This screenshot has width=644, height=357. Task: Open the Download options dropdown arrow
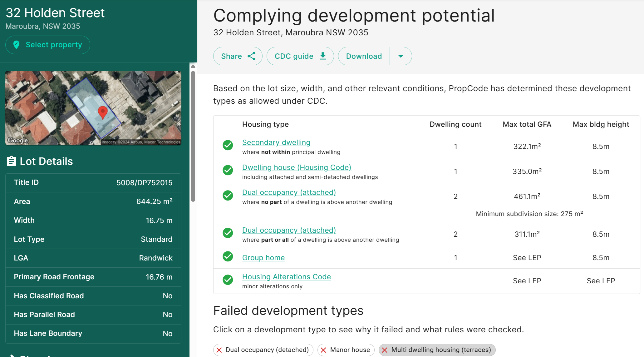401,56
